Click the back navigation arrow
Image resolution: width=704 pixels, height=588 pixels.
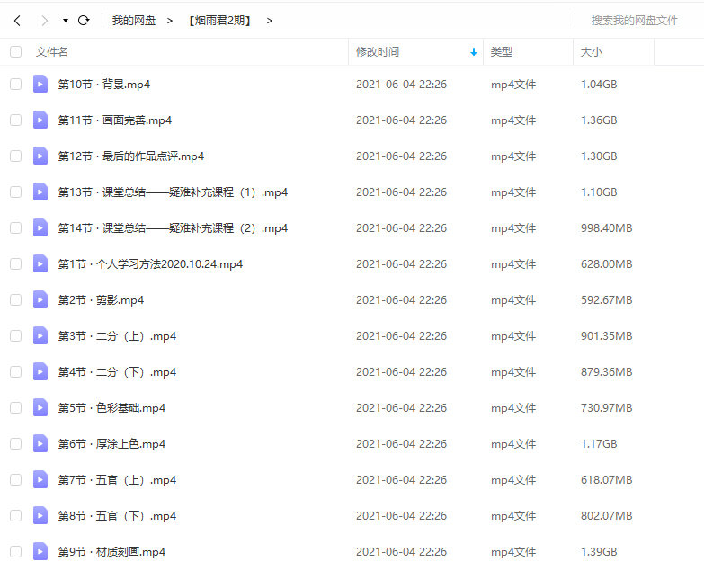17,20
